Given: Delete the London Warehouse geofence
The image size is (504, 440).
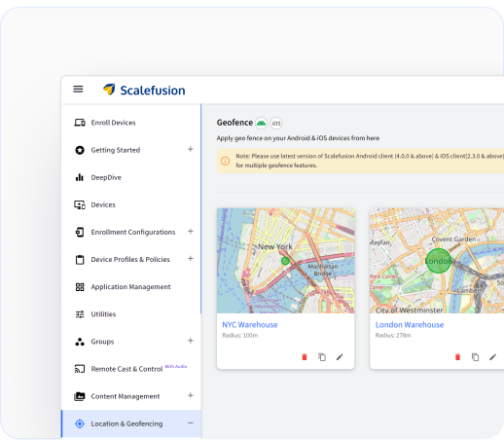Looking at the screenshot, I should click(457, 357).
